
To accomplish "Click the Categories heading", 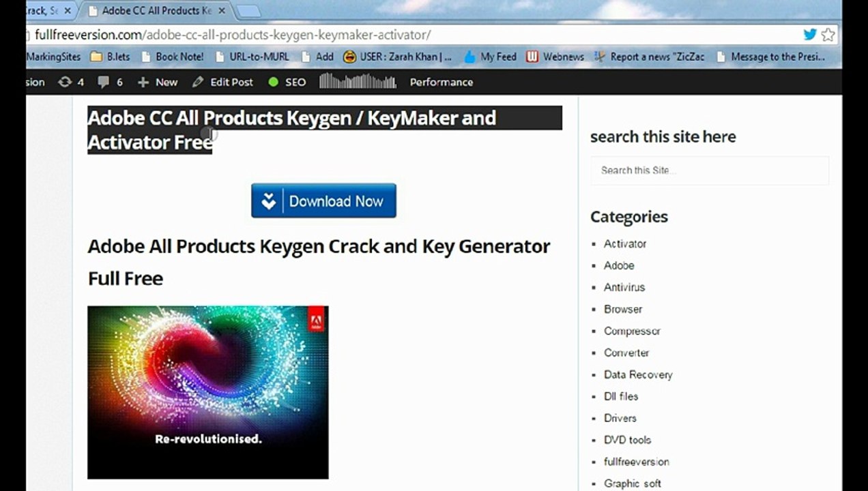I will (629, 217).
